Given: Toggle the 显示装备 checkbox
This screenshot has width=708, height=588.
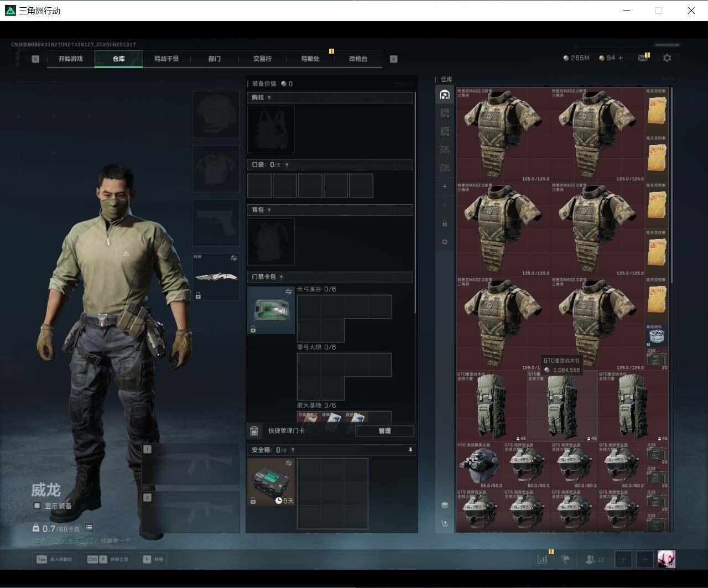Looking at the screenshot, I should pos(37,506).
